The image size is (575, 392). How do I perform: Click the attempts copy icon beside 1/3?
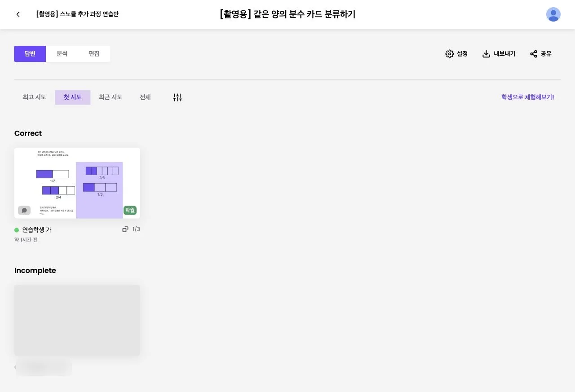point(125,229)
